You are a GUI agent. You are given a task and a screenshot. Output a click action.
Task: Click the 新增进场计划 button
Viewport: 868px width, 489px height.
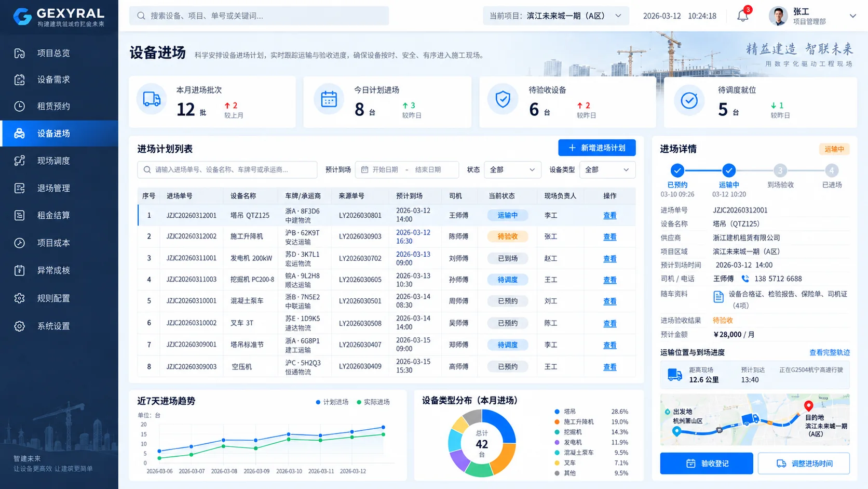[x=597, y=148]
